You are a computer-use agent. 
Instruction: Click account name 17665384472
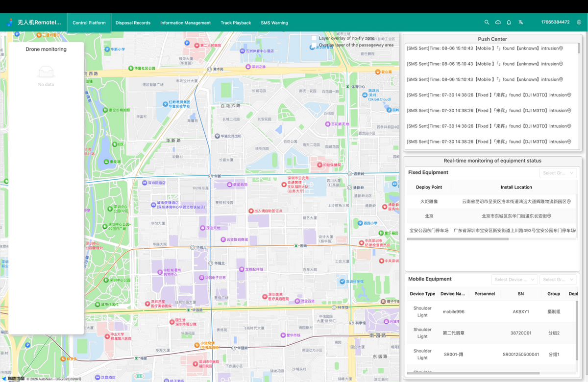555,23
